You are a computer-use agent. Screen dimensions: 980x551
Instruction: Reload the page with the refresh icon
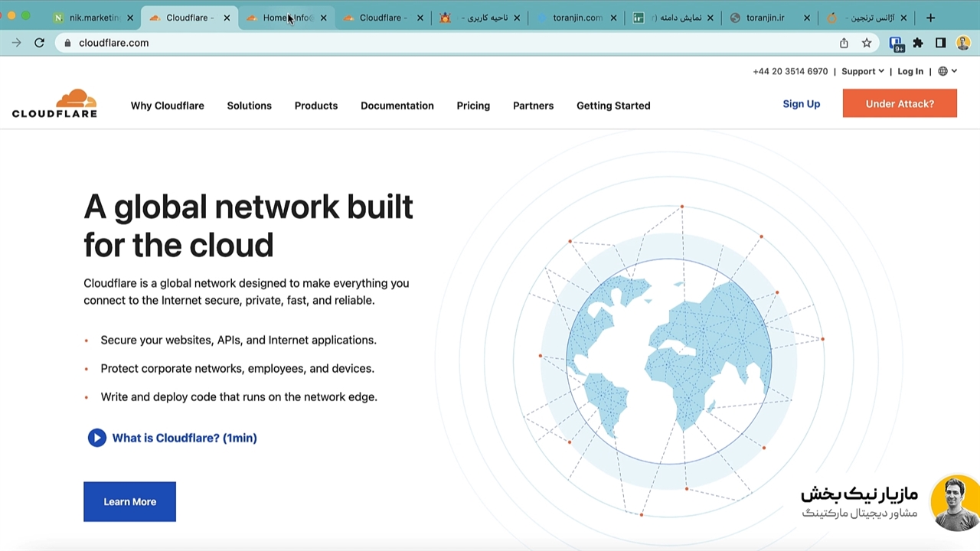click(x=39, y=43)
